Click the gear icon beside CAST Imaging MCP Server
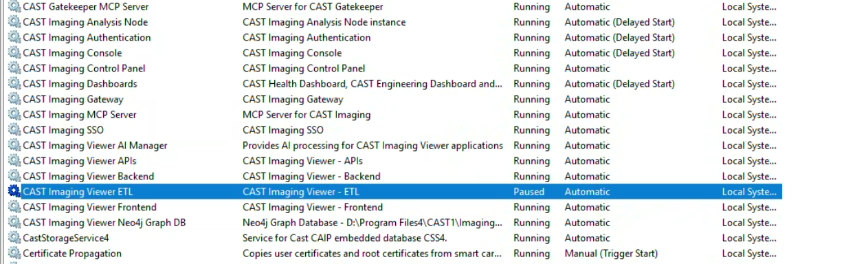This screenshot has width=868, height=264. 14,115
